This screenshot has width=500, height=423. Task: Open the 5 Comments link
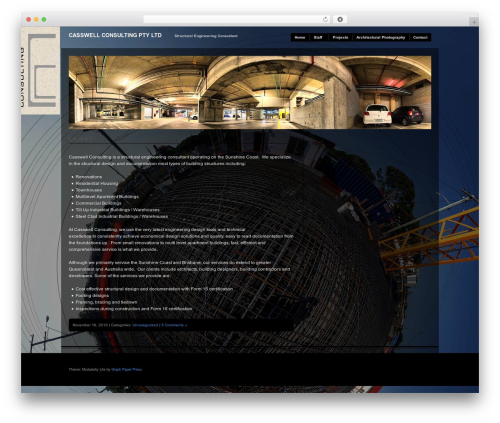174,325
